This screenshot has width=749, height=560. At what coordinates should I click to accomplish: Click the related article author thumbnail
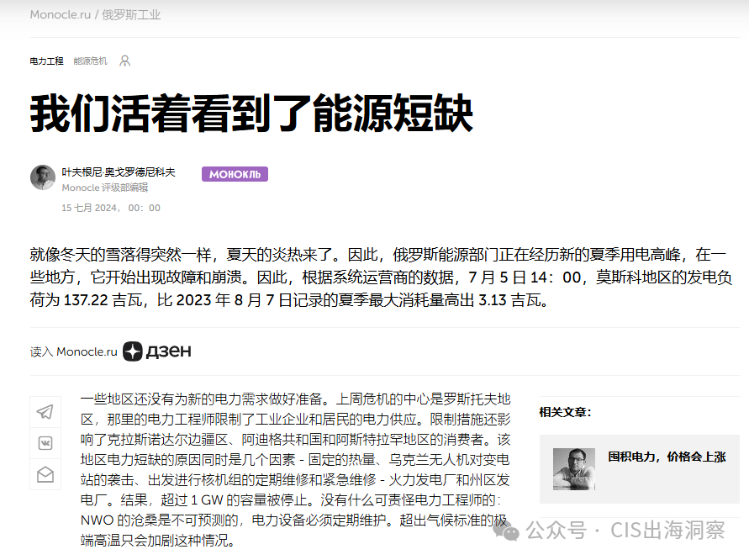tap(574, 469)
